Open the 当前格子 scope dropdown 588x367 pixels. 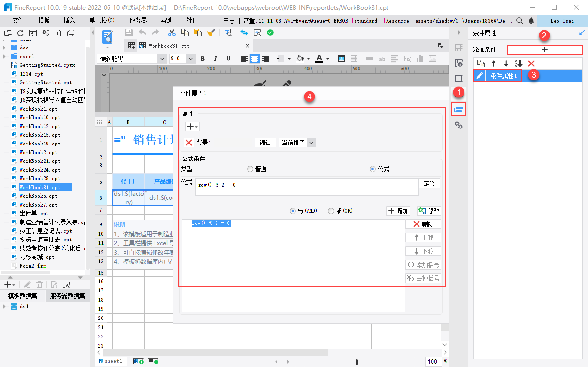tap(311, 143)
